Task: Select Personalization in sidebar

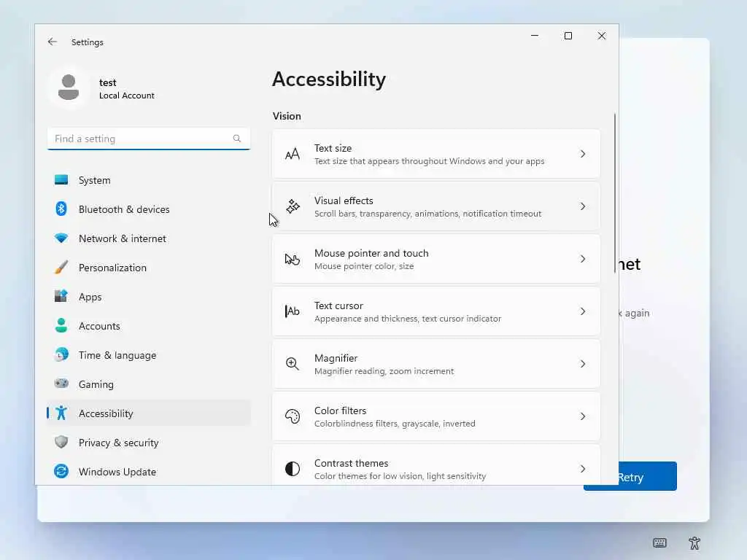Action: (x=149, y=267)
